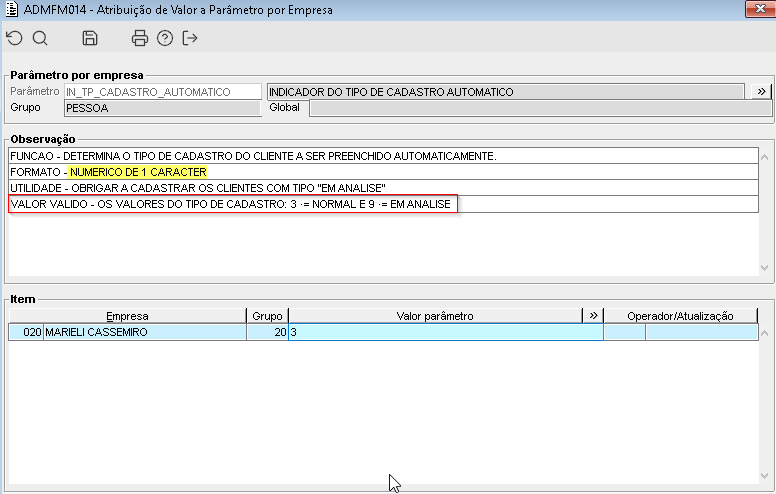This screenshot has height=494, width=776.
Task: Click the Atualização cell in the item row
Action: pos(702,332)
